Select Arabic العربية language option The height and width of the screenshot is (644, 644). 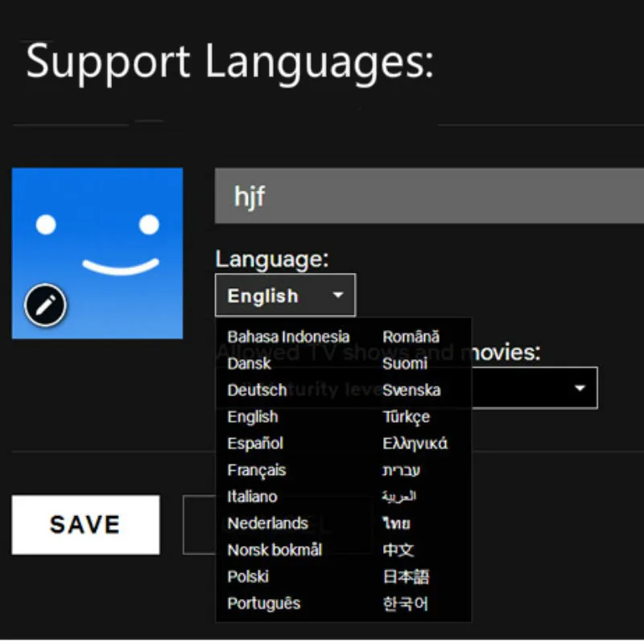click(x=398, y=497)
